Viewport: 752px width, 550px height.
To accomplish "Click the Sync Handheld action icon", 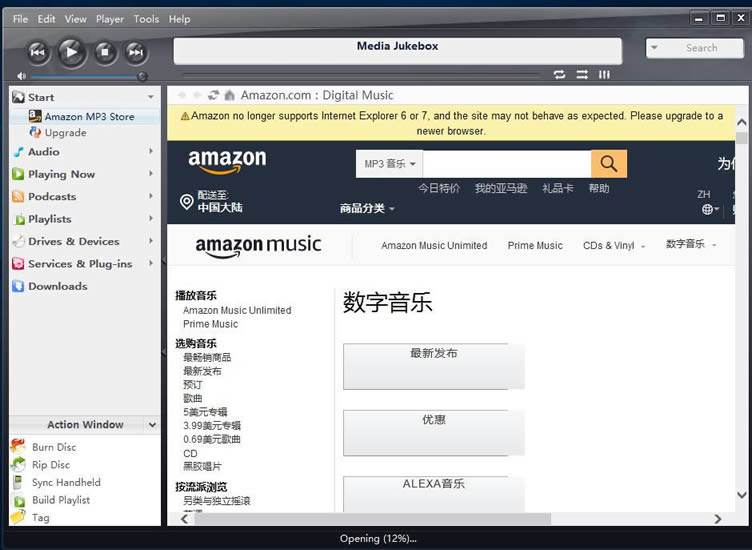I will pos(18,482).
